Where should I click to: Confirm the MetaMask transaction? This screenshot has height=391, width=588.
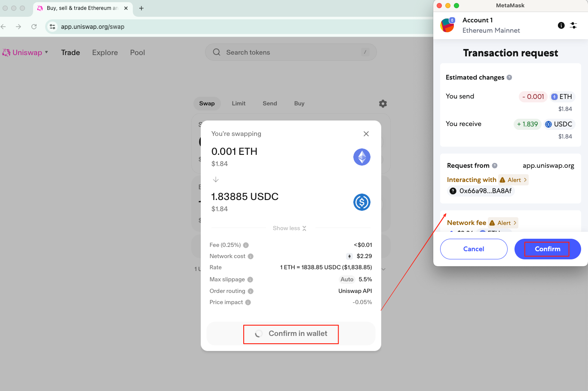click(547, 249)
